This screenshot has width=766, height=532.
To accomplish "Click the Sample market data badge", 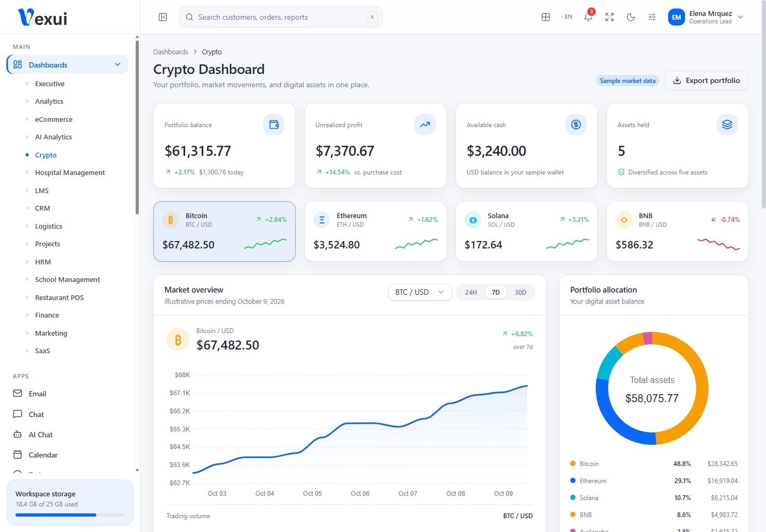I will pos(628,81).
